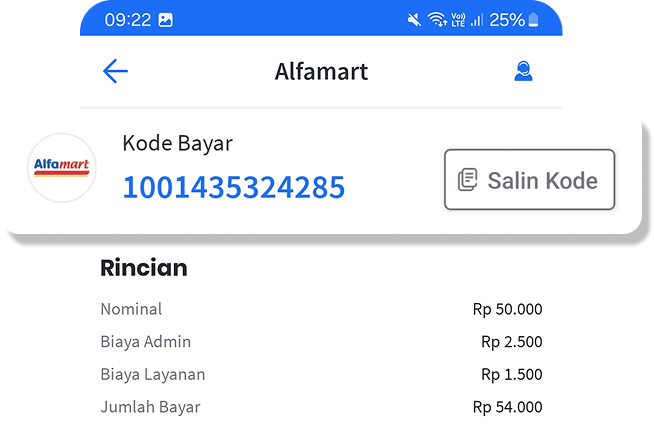Select the Biaya Admin amount Rp 2.500
The image size is (654, 435).
pyautogui.click(x=511, y=342)
